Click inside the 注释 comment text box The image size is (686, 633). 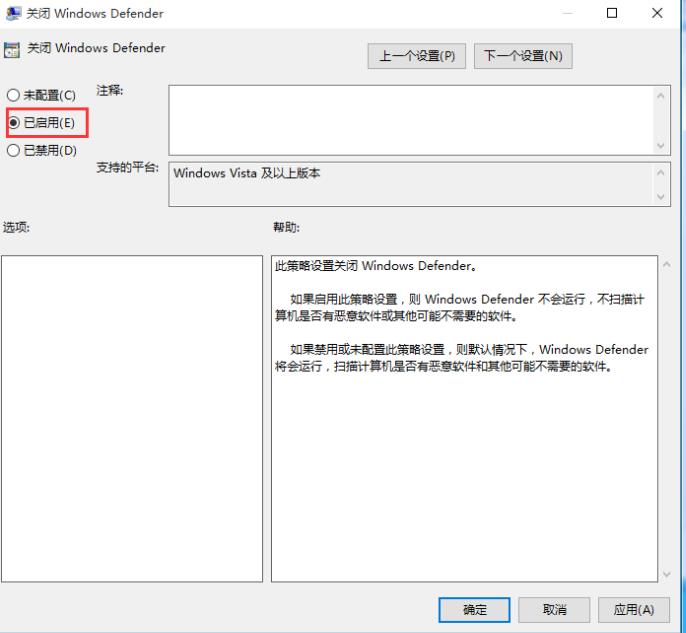[411, 120]
